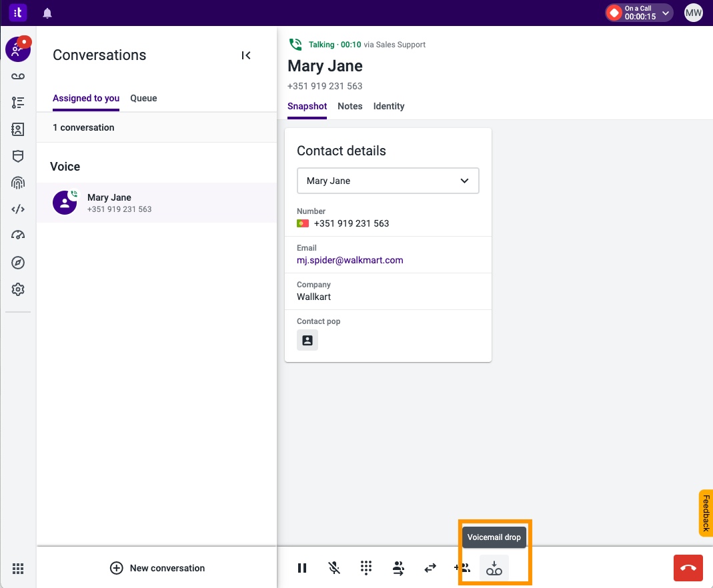Click the notification bell

47,13
